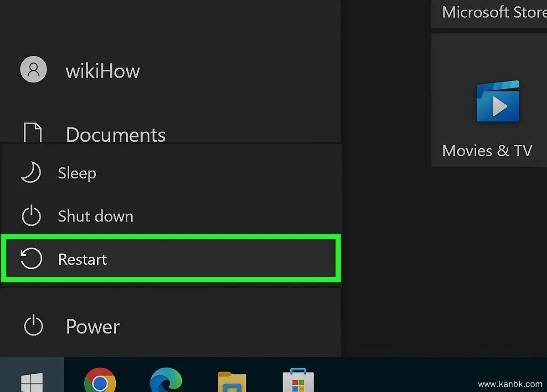Screen dimensions: 547x392
Task: Click the Documents page icon
Action: pyautogui.click(x=32, y=134)
